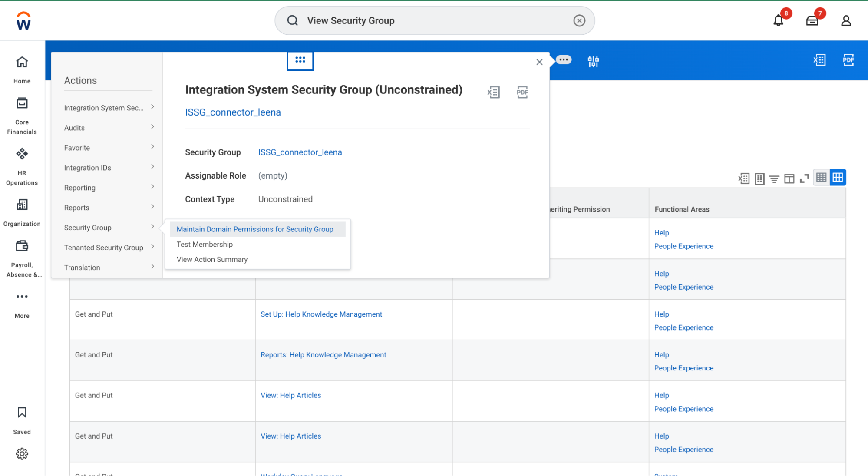Image resolution: width=868 pixels, height=476 pixels.
Task: Open the ISSG_connector_leena Security Group link
Action: click(300, 152)
